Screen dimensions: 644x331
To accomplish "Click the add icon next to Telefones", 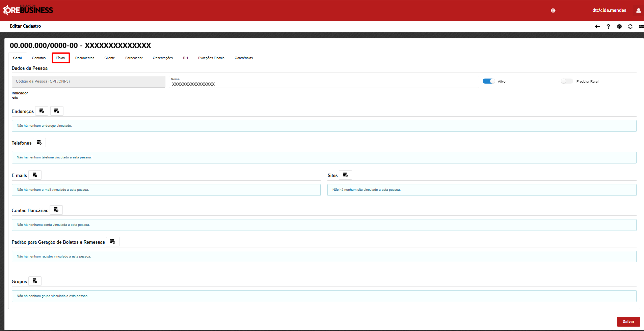I will point(39,143).
